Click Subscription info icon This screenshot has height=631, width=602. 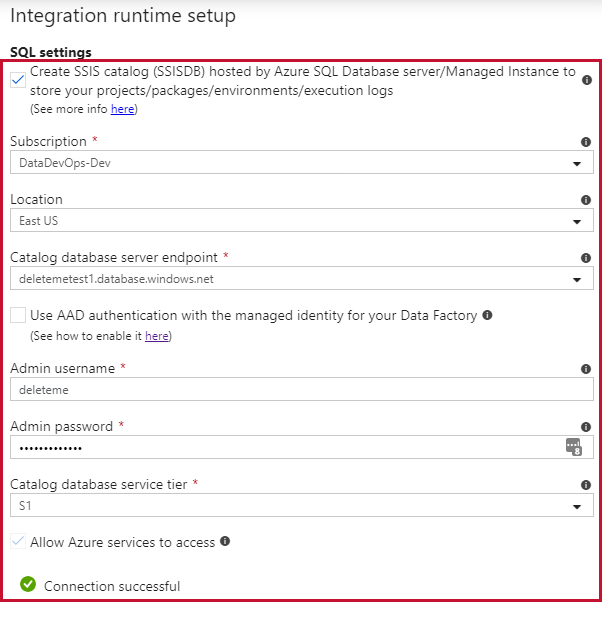pyautogui.click(x=587, y=142)
